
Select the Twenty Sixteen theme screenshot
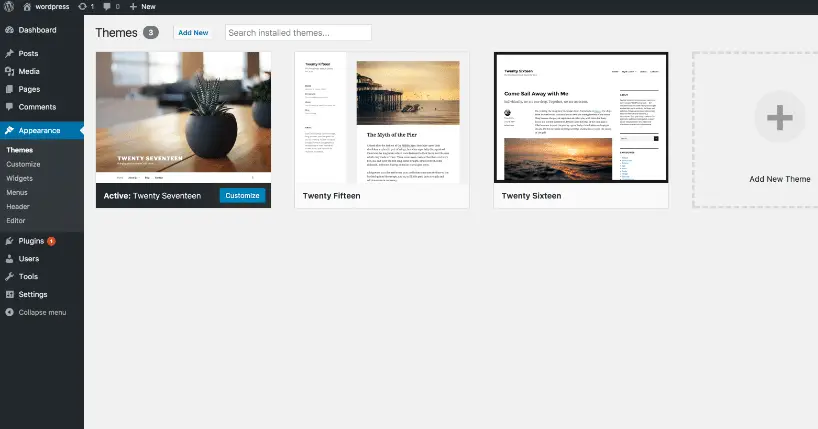pyautogui.click(x=581, y=117)
